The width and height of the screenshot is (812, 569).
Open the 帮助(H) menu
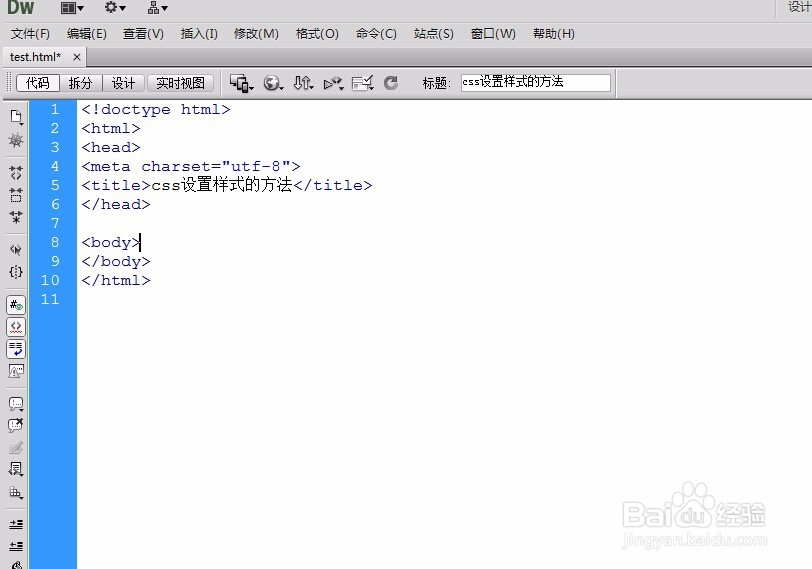(x=554, y=34)
